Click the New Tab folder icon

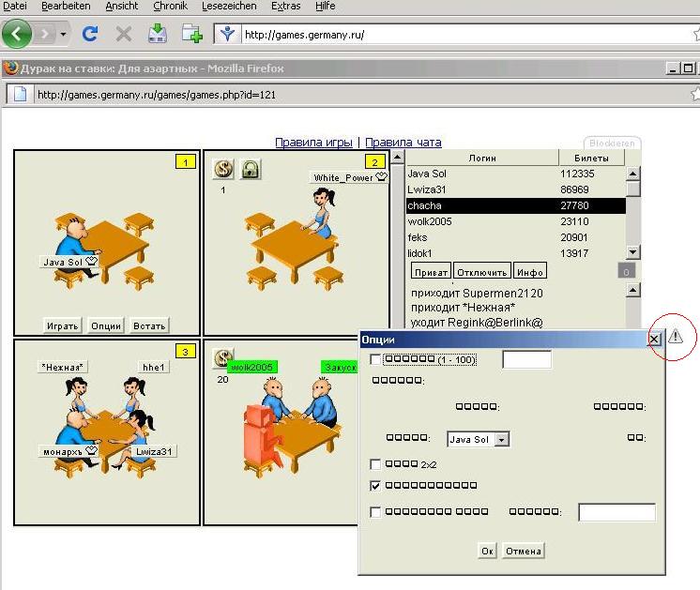pos(192,34)
